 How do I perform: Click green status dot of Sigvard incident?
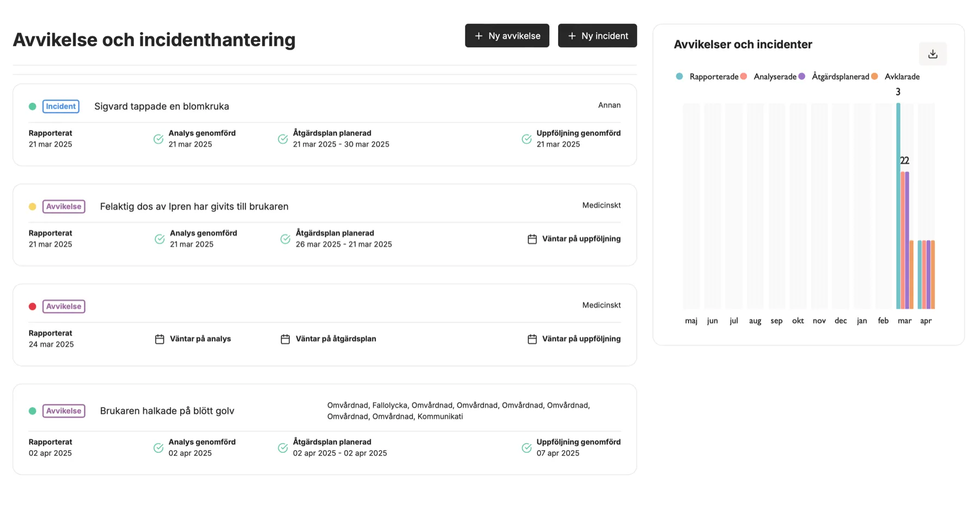(x=33, y=107)
